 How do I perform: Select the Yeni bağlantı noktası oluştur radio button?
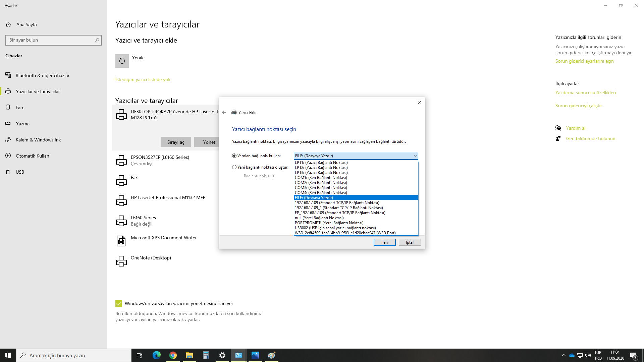[234, 167]
